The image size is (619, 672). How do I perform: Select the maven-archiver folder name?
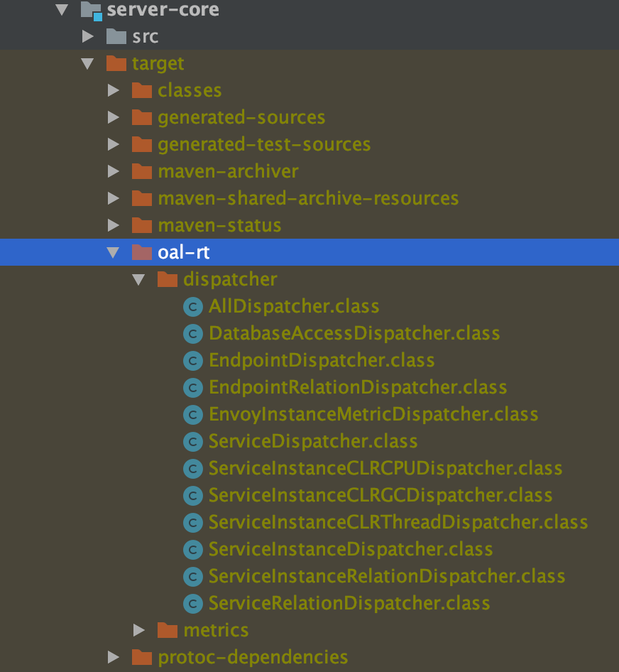click(x=229, y=171)
